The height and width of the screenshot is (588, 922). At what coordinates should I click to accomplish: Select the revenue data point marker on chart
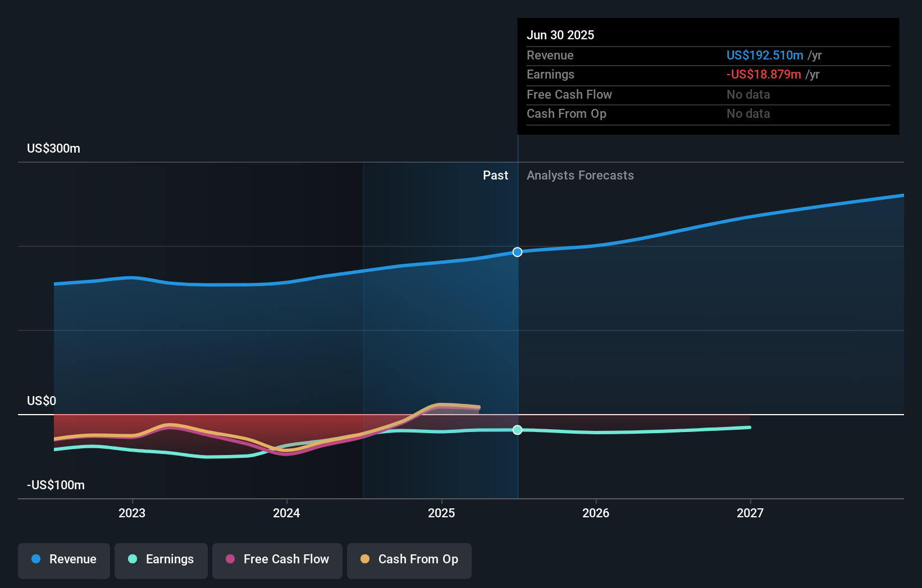[x=517, y=252]
